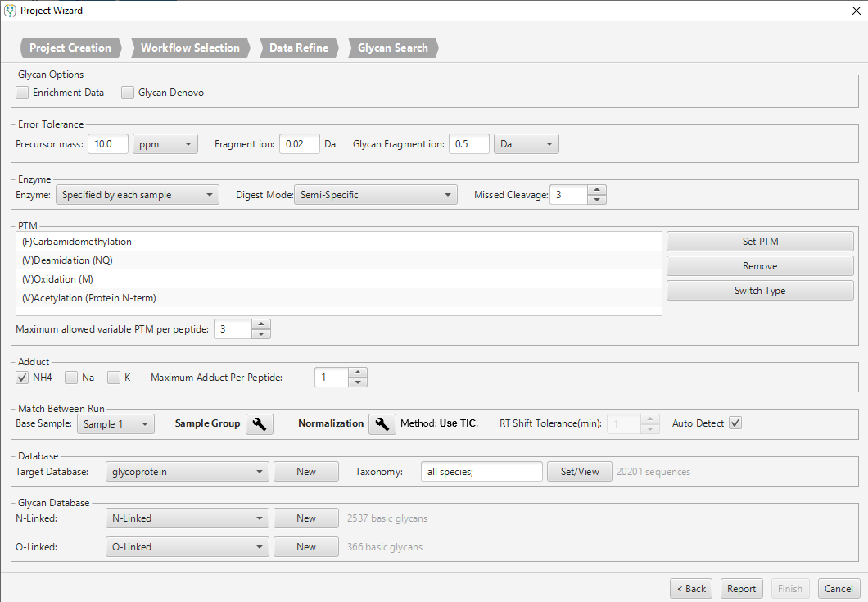Go to the Project Creation step
The width and height of the screenshot is (868, 602).
70,48
